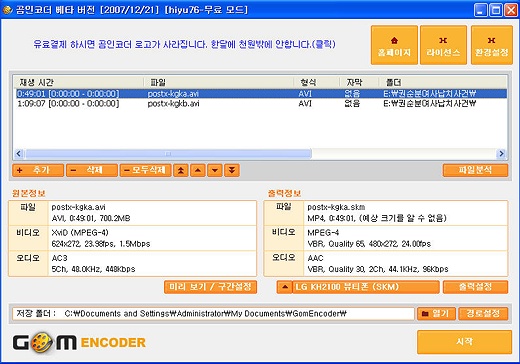Move selected file up one row
The height and width of the screenshot is (364, 520).
point(198,170)
